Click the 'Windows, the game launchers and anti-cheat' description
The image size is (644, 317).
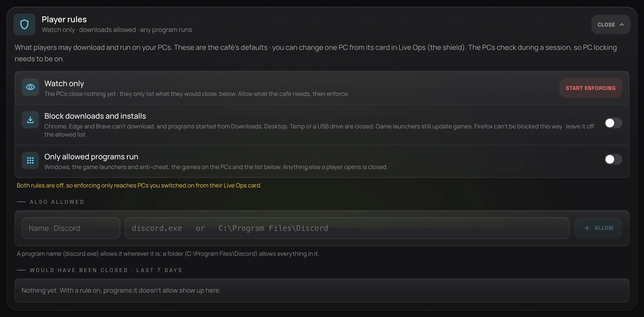216,167
